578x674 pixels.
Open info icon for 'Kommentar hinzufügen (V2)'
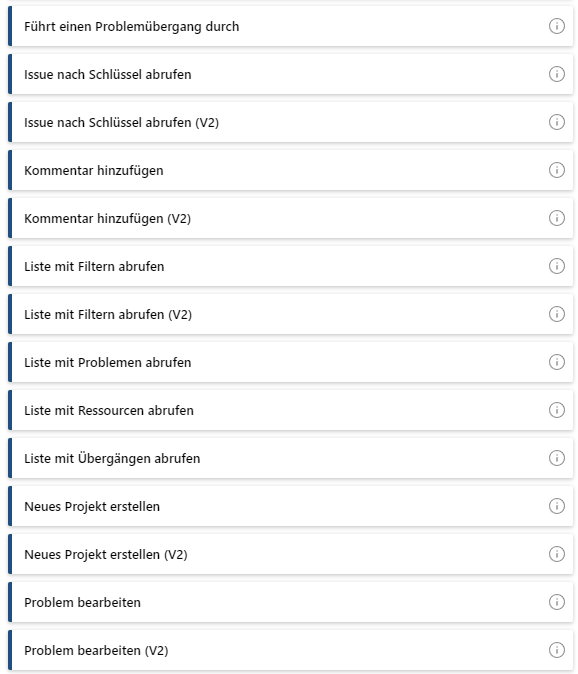557,218
